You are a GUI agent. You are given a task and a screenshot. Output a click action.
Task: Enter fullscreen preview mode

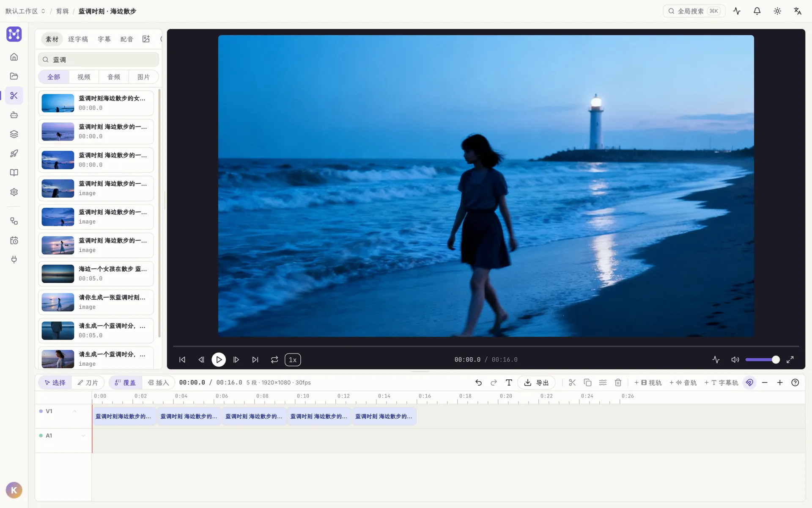(790, 359)
